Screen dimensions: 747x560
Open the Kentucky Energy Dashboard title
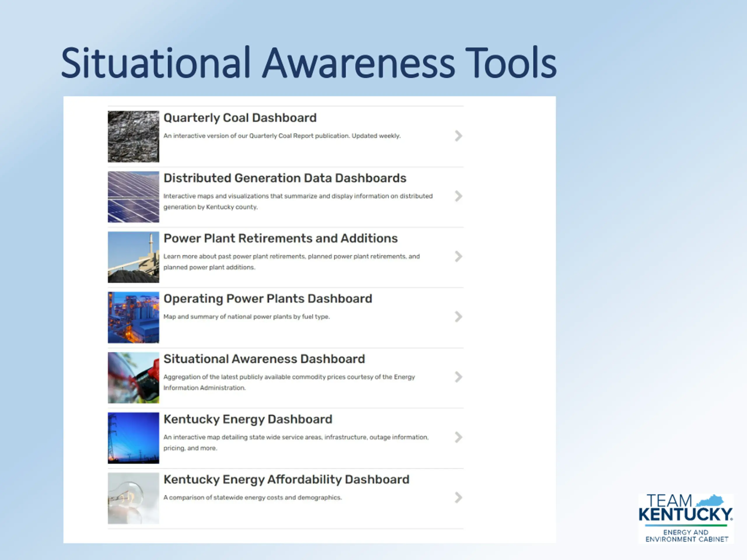click(248, 420)
